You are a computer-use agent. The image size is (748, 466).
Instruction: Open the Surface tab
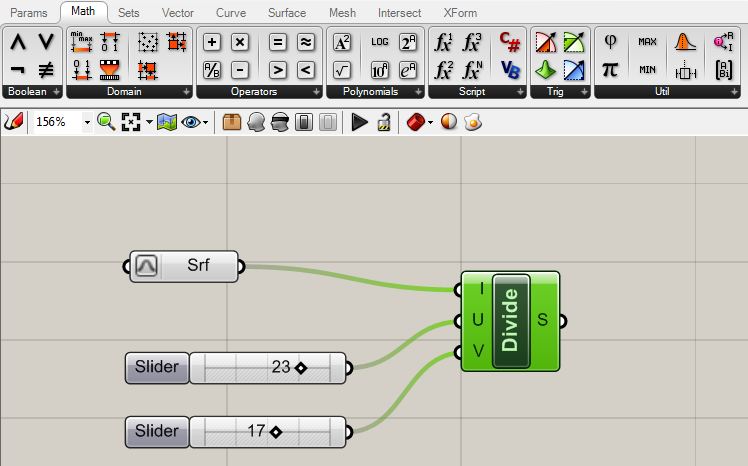(x=287, y=13)
